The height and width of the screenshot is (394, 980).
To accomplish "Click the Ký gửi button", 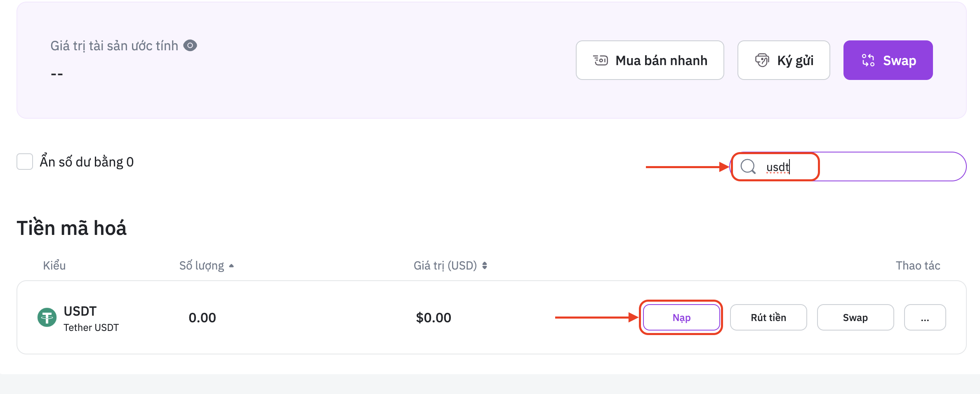I will coord(783,60).
